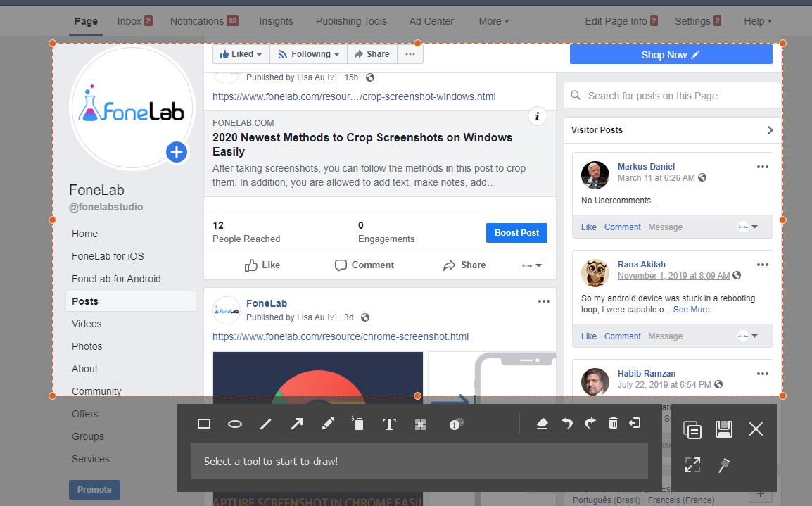Click the three-dot More button beside Share
The width and height of the screenshot is (812, 506).
pos(410,54)
